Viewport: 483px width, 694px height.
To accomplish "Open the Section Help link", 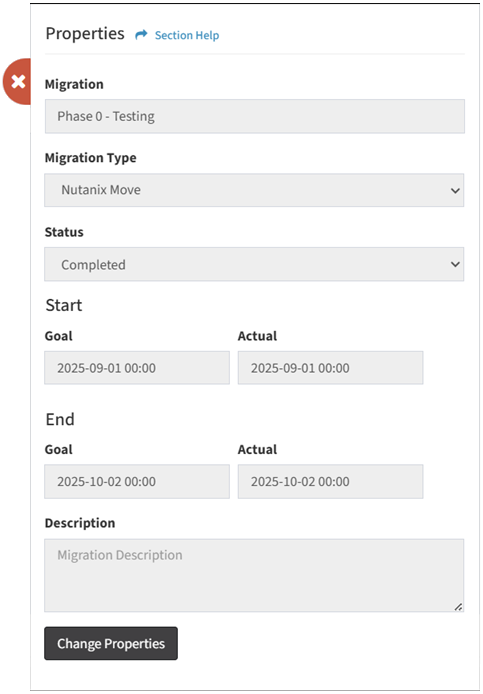I will (x=187, y=35).
